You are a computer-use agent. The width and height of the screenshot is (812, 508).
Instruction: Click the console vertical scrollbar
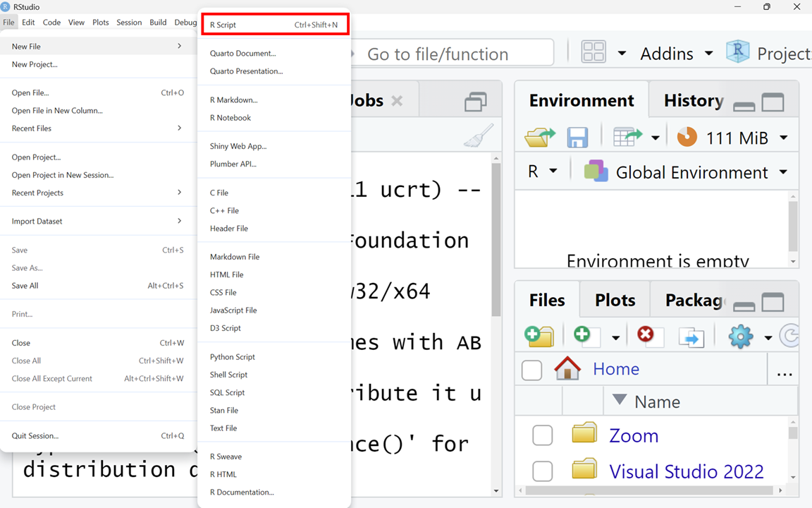pos(496,240)
